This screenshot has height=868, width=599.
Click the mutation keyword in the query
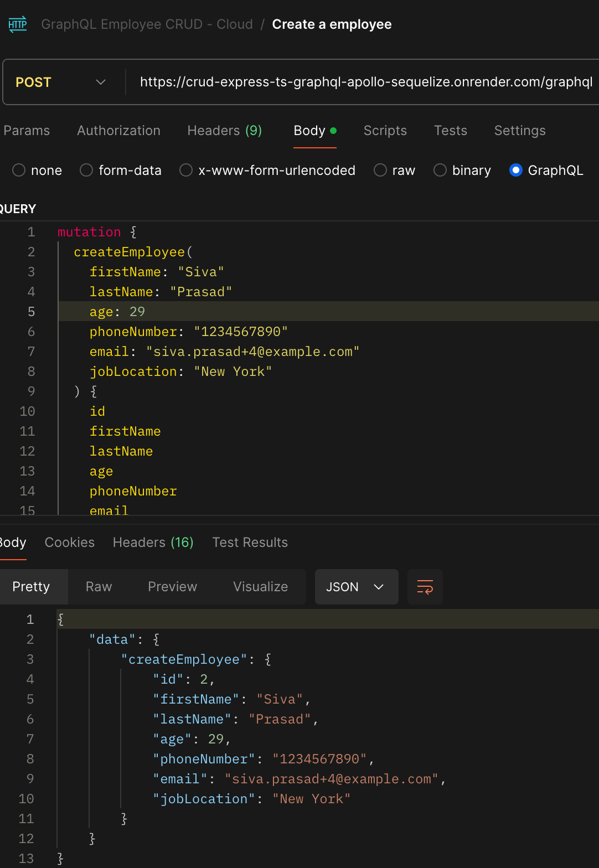click(x=89, y=232)
